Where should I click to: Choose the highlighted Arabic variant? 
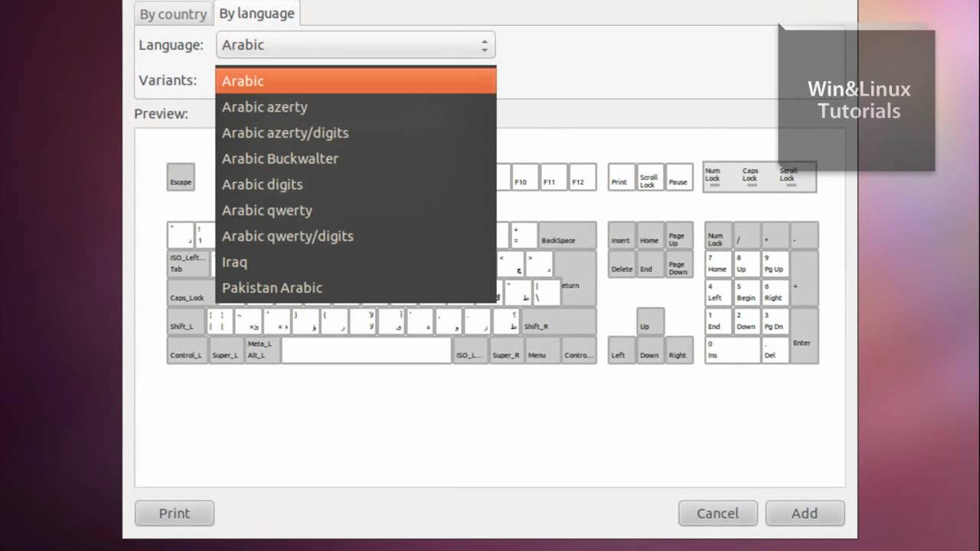click(356, 80)
